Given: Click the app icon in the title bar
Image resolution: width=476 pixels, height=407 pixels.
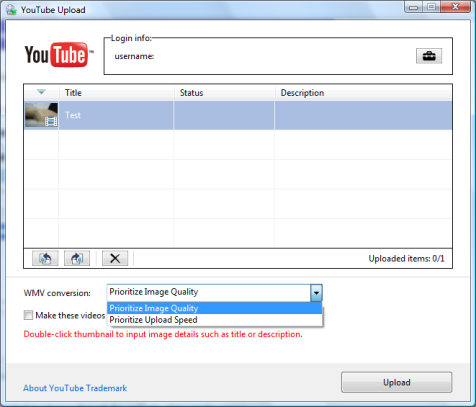Looking at the screenshot, I should click(x=11, y=10).
